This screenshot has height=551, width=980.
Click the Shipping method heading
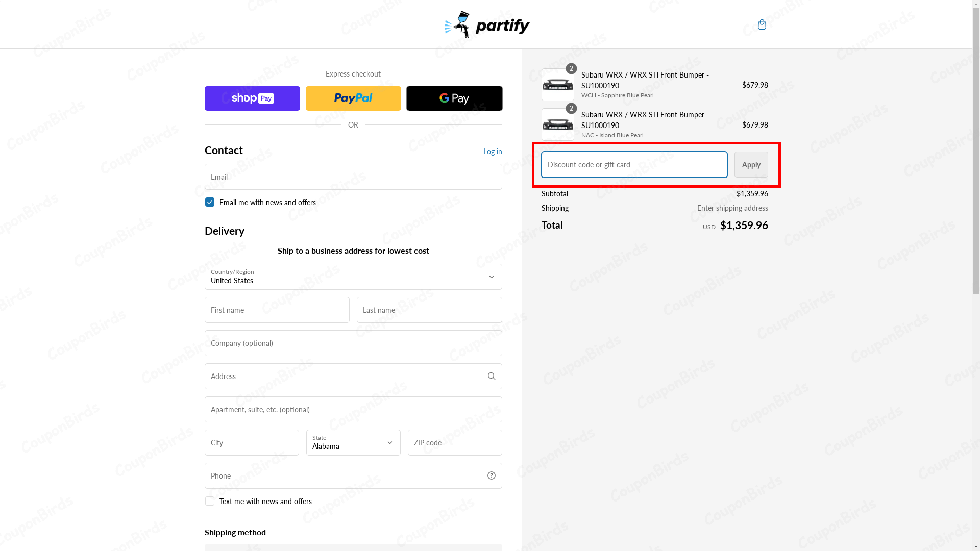point(235,532)
